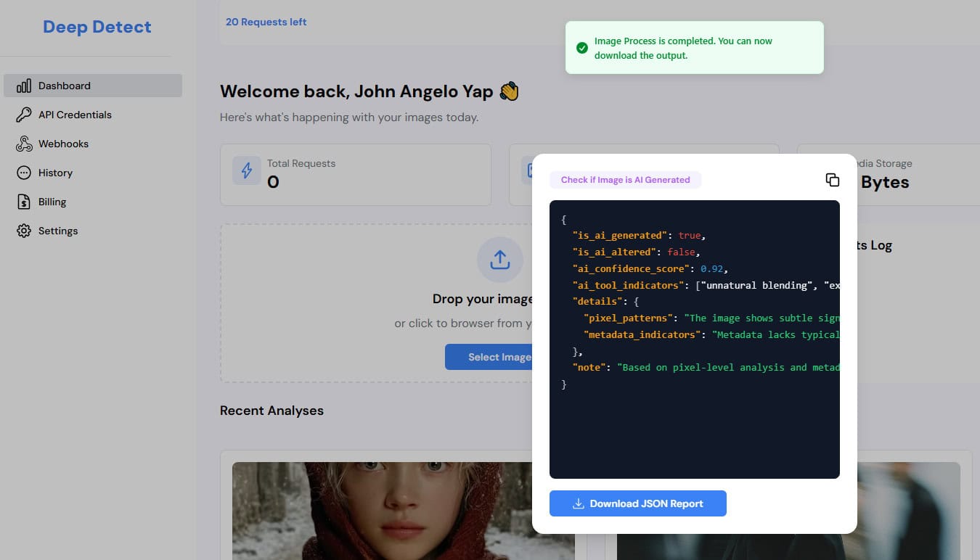Click the Select Image button
The width and height of the screenshot is (980, 560).
click(489, 357)
